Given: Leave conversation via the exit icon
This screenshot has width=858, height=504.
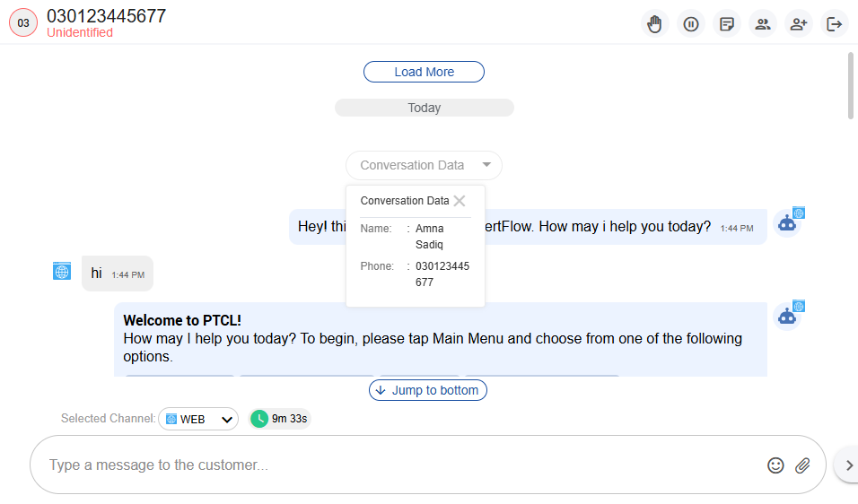Looking at the screenshot, I should coord(835,24).
